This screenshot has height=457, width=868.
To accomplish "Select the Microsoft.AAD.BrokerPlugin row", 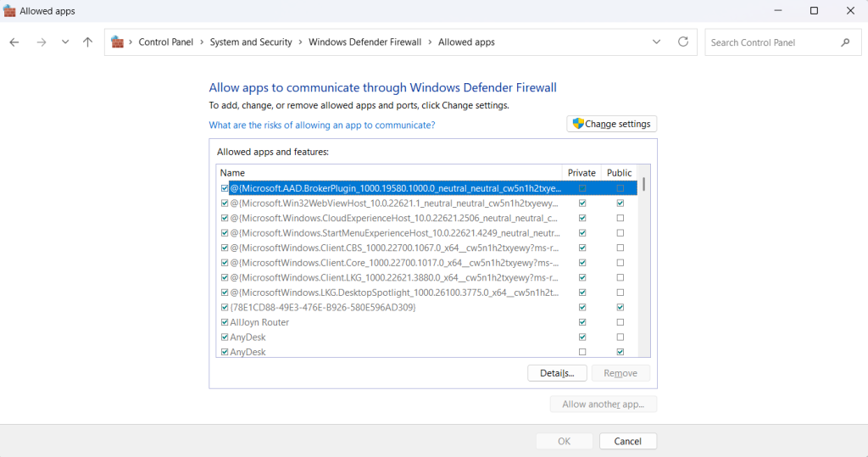I will 427,188.
